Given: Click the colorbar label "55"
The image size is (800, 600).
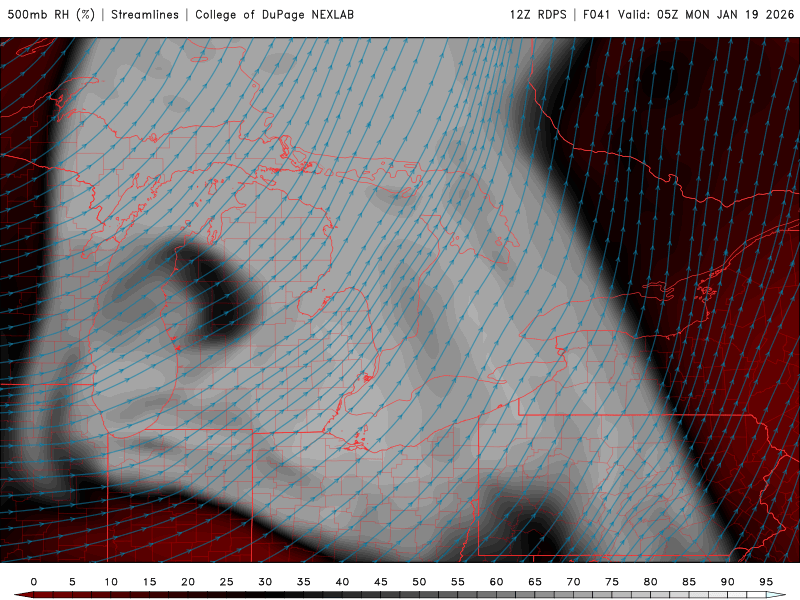Looking at the screenshot, I should [458, 582].
